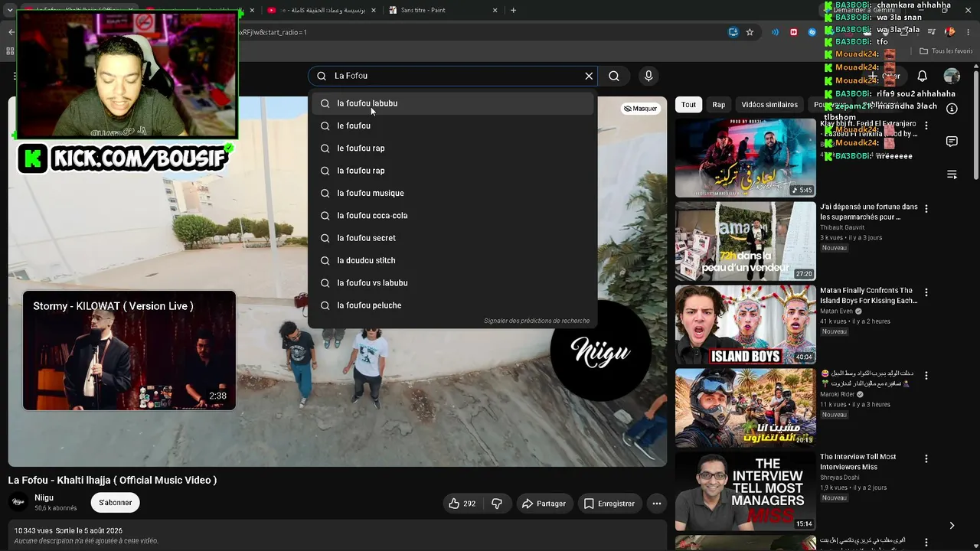Open the tab search dropdown
This screenshot has width=980, height=551.
click(x=10, y=10)
